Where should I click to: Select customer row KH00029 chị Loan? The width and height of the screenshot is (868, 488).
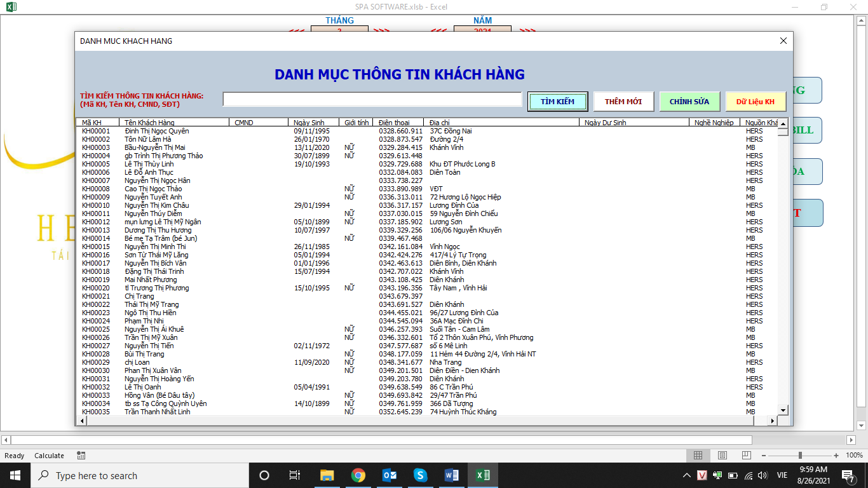coord(427,362)
